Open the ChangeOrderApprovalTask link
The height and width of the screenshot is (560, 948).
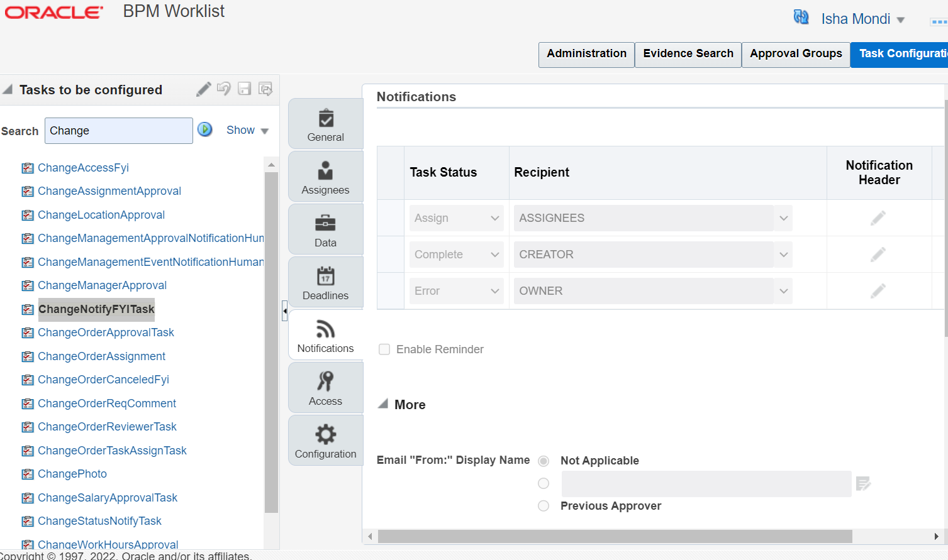click(106, 332)
